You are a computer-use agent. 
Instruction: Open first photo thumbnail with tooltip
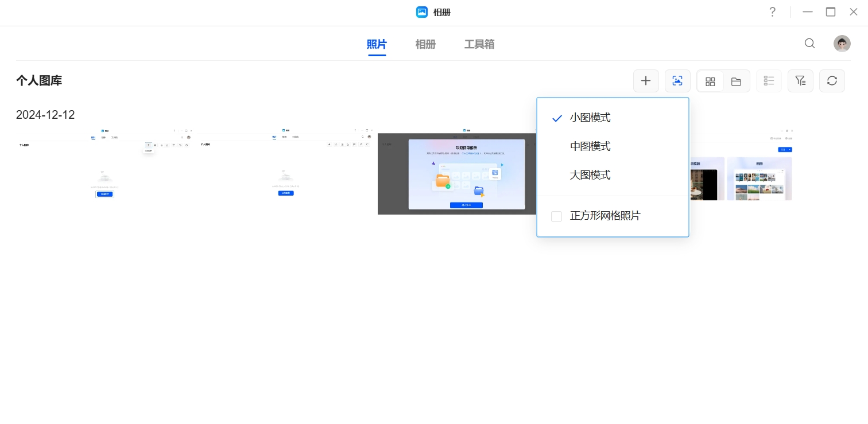pyautogui.click(x=105, y=172)
